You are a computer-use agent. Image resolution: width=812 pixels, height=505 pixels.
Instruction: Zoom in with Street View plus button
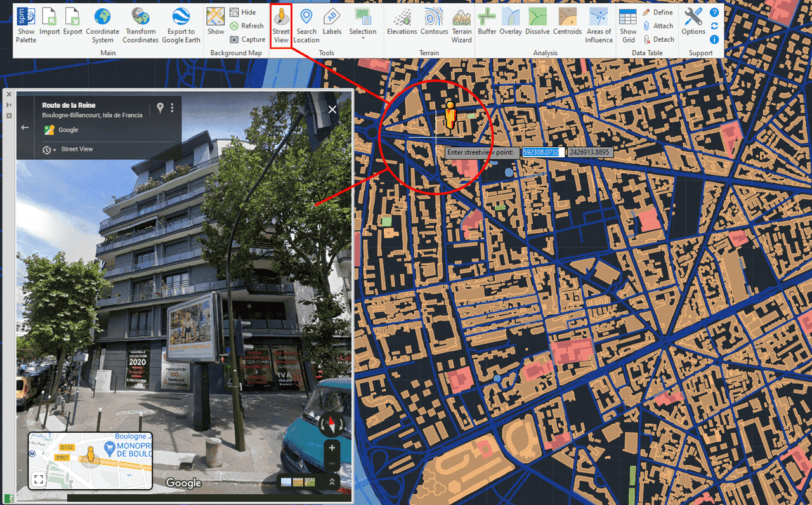pyautogui.click(x=332, y=448)
